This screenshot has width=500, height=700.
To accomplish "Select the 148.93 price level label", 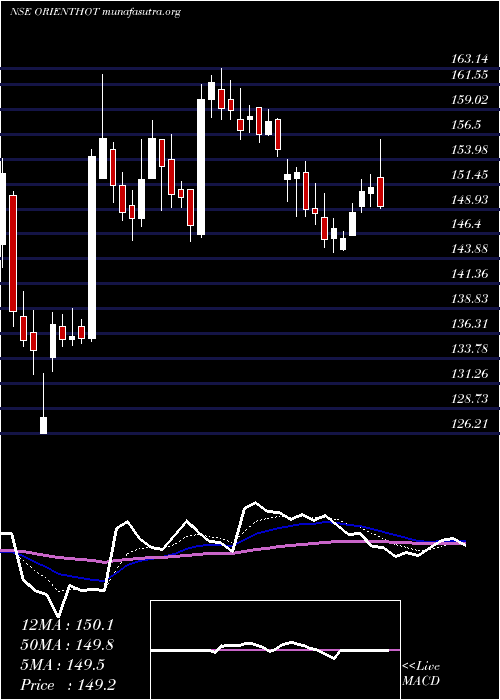I will coord(469,200).
